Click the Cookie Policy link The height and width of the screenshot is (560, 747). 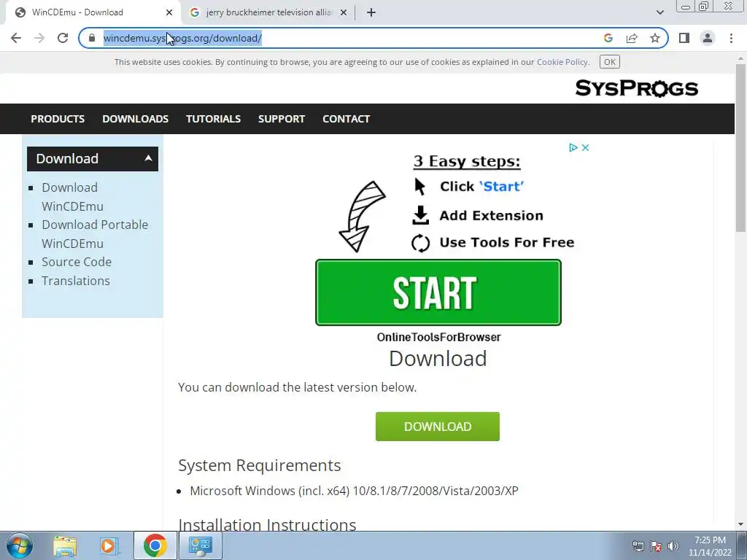click(562, 62)
